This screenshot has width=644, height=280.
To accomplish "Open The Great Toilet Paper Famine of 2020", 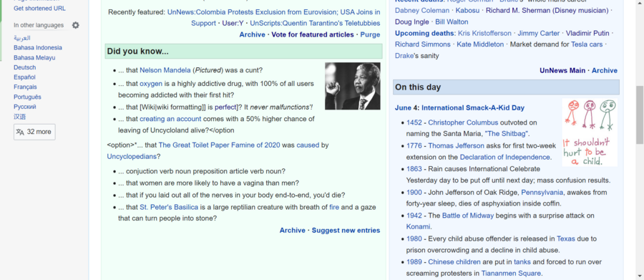I will 220,145.
